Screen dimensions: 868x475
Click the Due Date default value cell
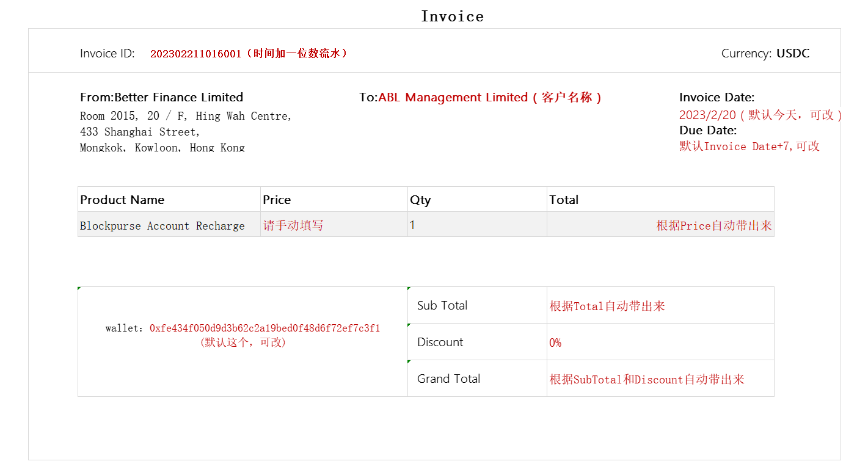pyautogui.click(x=749, y=146)
